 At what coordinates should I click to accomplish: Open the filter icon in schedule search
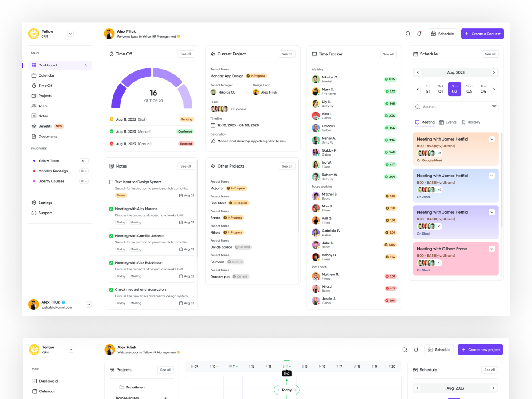(x=494, y=107)
